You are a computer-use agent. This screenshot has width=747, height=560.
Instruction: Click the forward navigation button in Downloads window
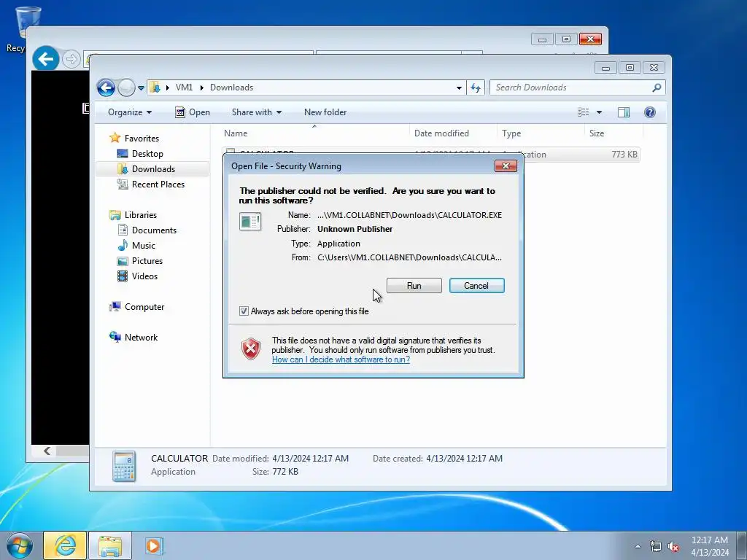tap(126, 87)
